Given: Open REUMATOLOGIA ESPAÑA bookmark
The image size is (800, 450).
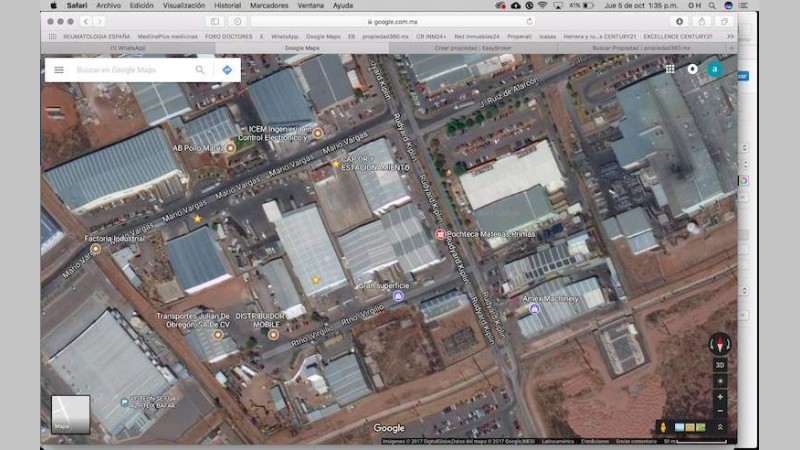Looking at the screenshot, I should pyautogui.click(x=96, y=37).
